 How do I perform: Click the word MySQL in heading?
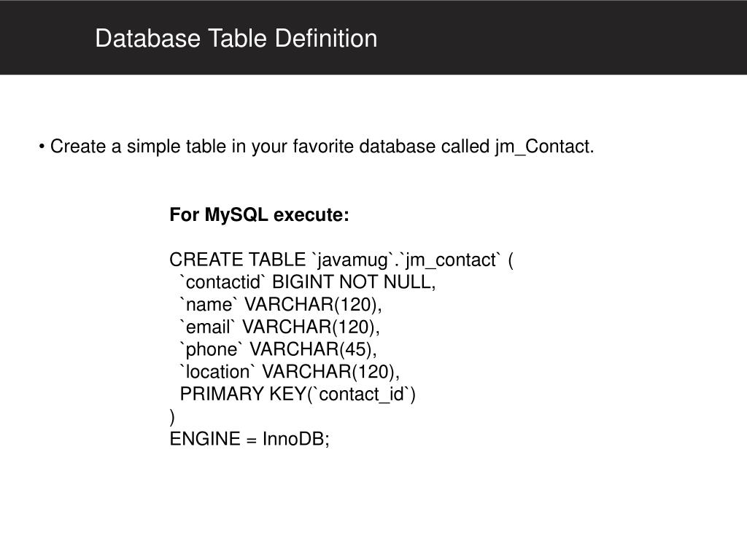tap(236, 215)
